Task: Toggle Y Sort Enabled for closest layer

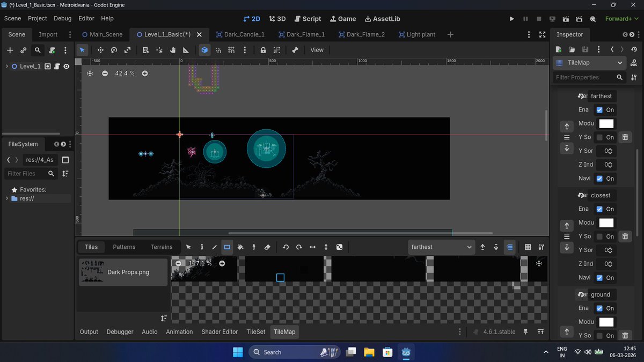Action: coord(599,237)
